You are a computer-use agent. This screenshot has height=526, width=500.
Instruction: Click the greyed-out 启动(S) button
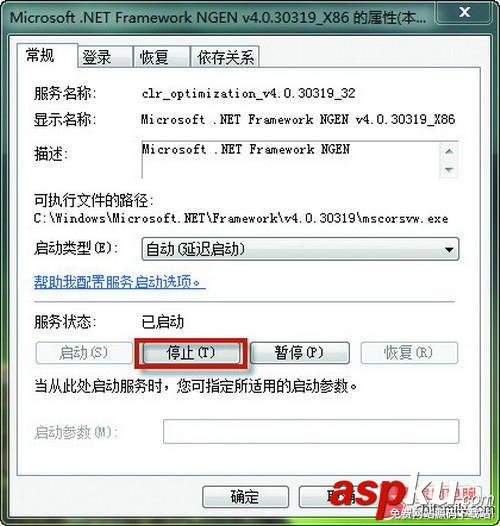[84, 353]
